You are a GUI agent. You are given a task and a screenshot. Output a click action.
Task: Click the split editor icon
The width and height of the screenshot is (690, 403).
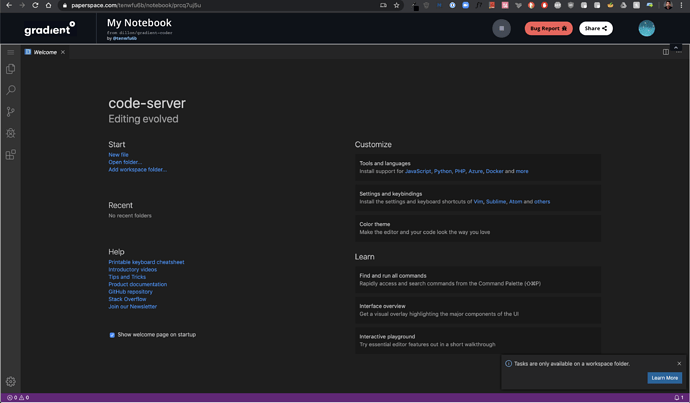tap(666, 52)
